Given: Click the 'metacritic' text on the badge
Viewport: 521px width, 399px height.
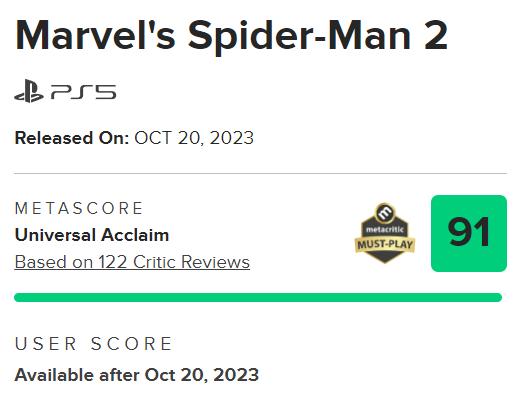Looking at the screenshot, I should point(385,230).
